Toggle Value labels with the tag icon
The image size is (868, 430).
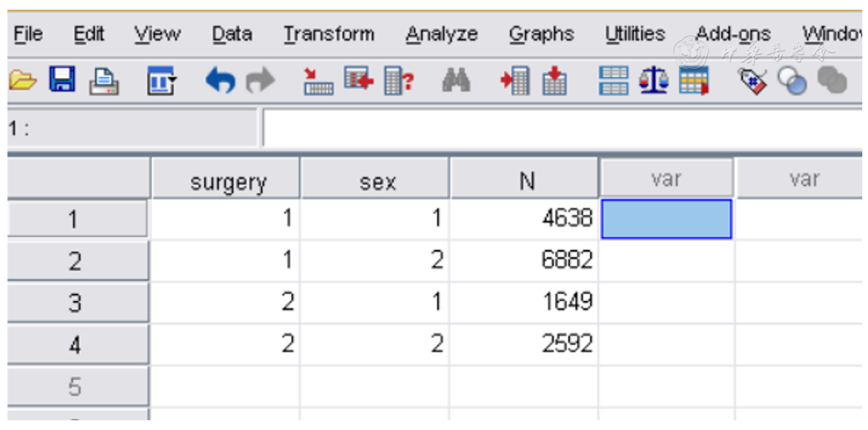[x=752, y=81]
